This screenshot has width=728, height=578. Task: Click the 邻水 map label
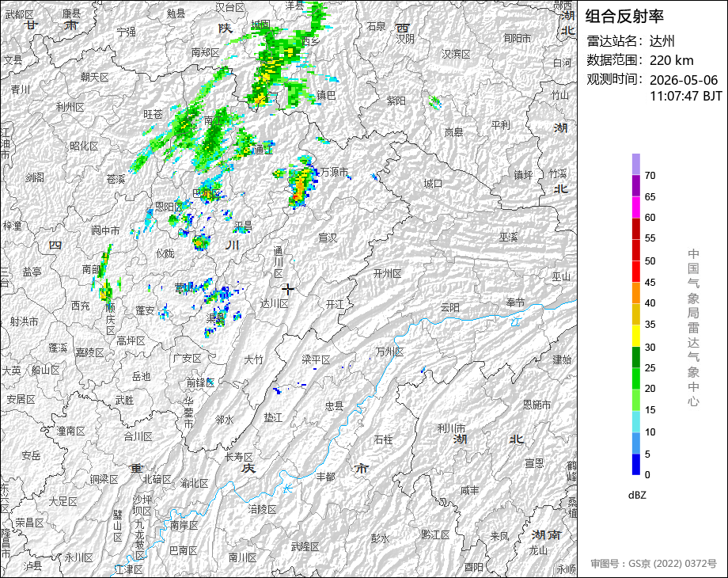coord(224,419)
